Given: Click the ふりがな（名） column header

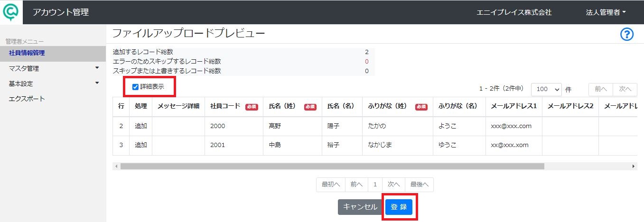Looking at the screenshot, I should [x=459, y=107].
